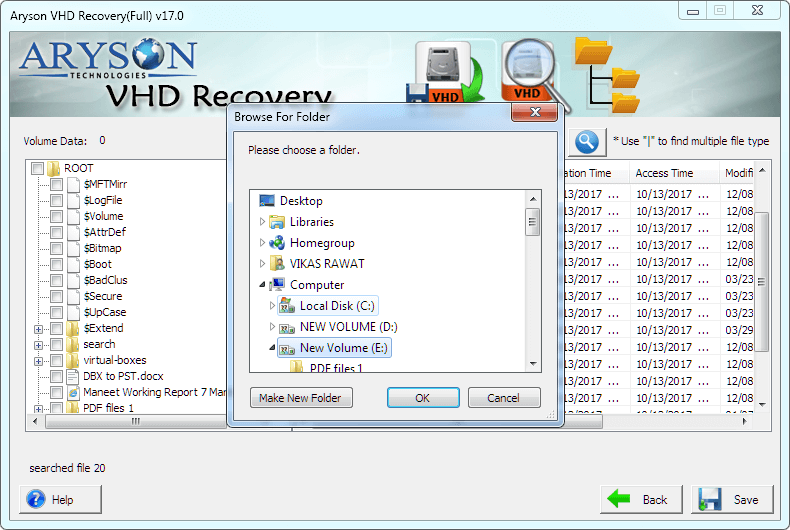Expand the virtual-boxes folder in the tree
The height and width of the screenshot is (530, 790).
coord(38,361)
